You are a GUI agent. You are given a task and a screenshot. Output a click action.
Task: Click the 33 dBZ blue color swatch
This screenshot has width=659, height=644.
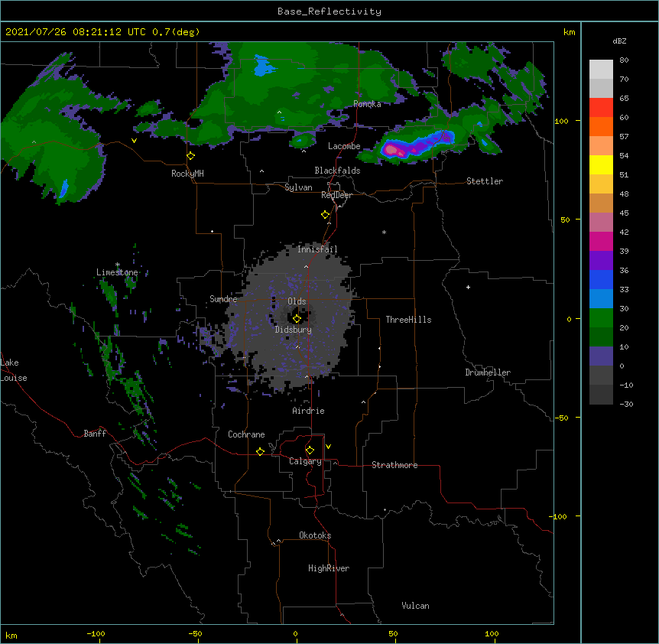(601, 279)
